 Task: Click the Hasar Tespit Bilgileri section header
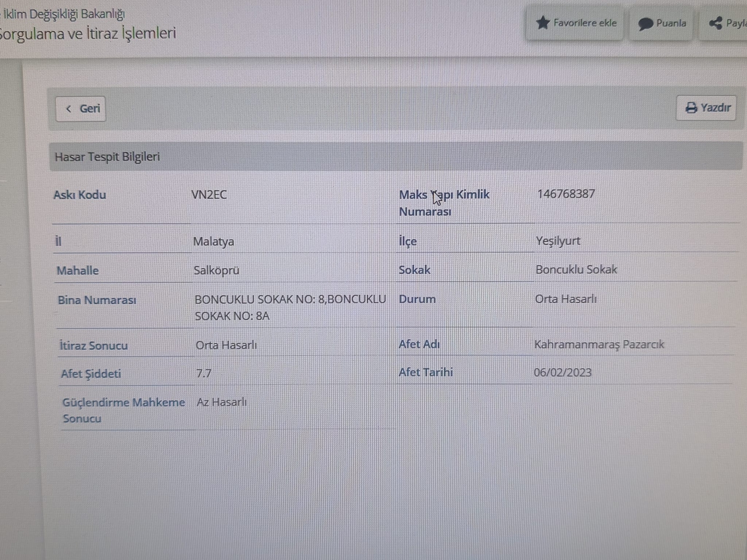(396, 157)
